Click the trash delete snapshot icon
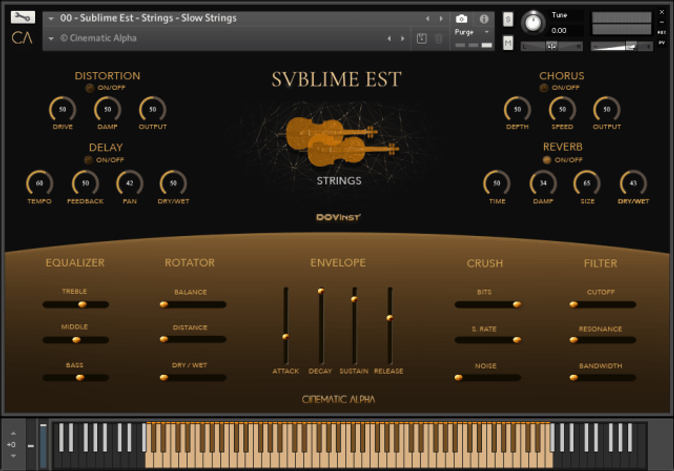This screenshot has height=471, width=674. click(438, 38)
